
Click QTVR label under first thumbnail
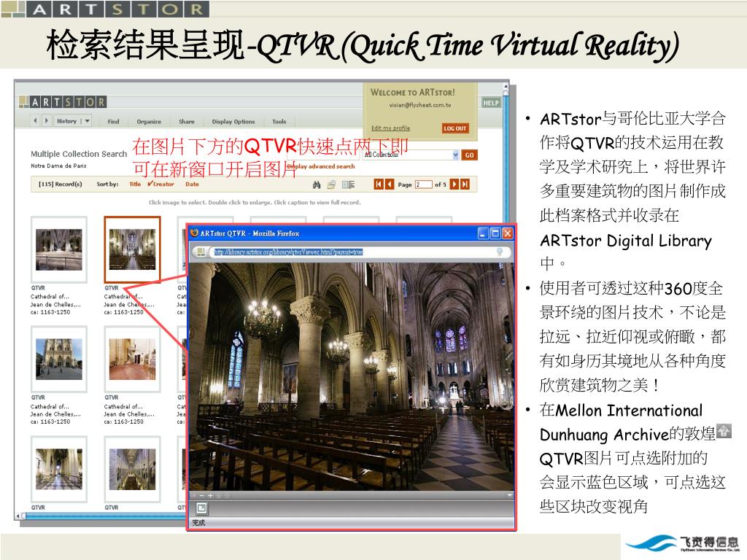point(38,288)
